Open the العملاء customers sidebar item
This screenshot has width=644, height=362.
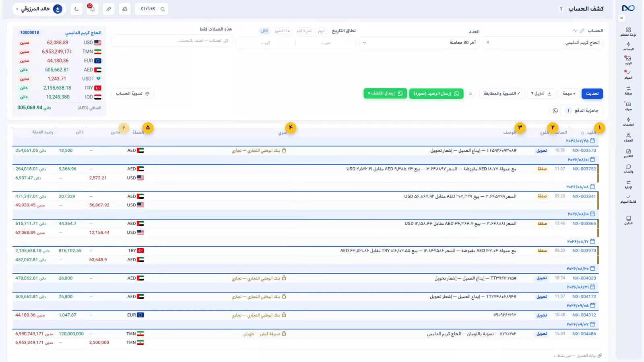click(628, 138)
